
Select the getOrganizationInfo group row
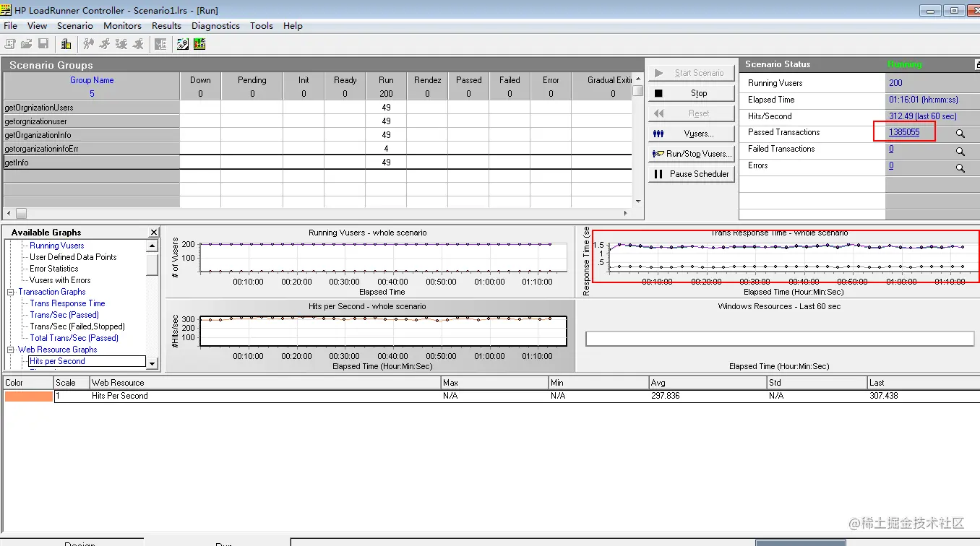click(317, 135)
